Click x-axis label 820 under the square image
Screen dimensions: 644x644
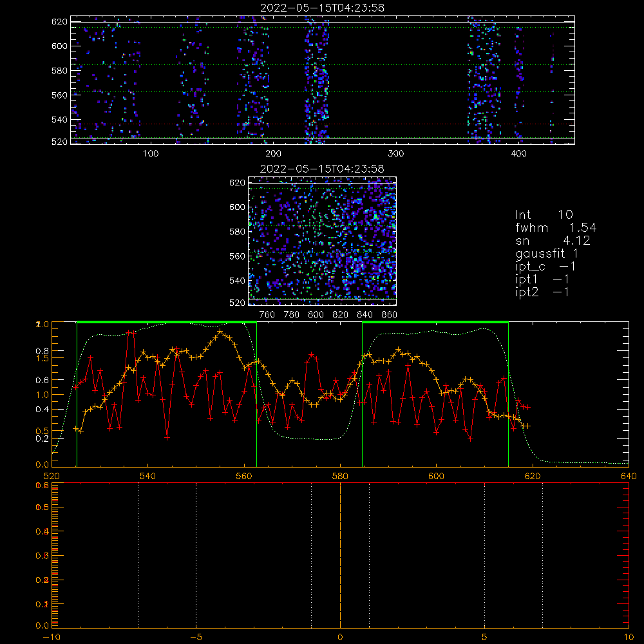[341, 315]
